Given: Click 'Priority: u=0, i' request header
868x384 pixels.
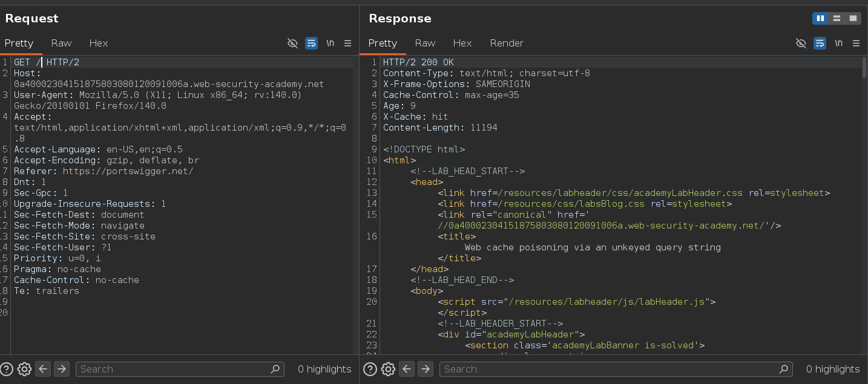Looking at the screenshot, I should tap(58, 258).
